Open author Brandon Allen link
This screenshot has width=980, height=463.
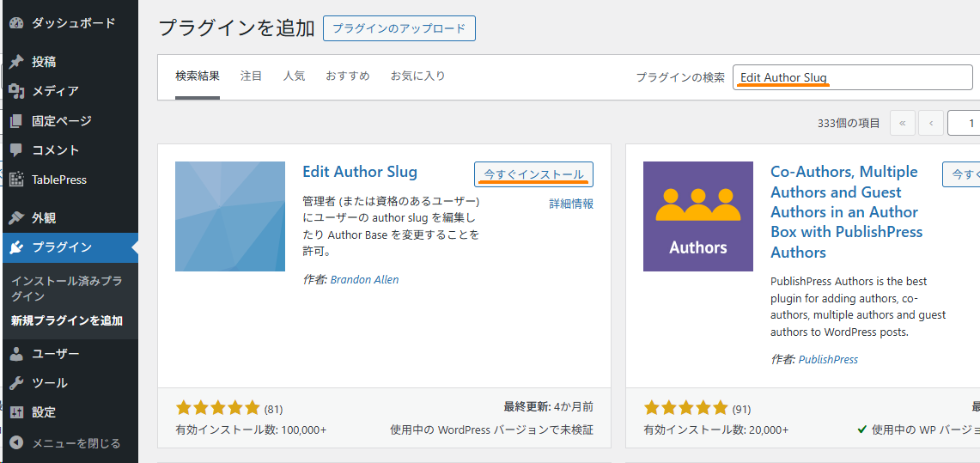point(364,279)
